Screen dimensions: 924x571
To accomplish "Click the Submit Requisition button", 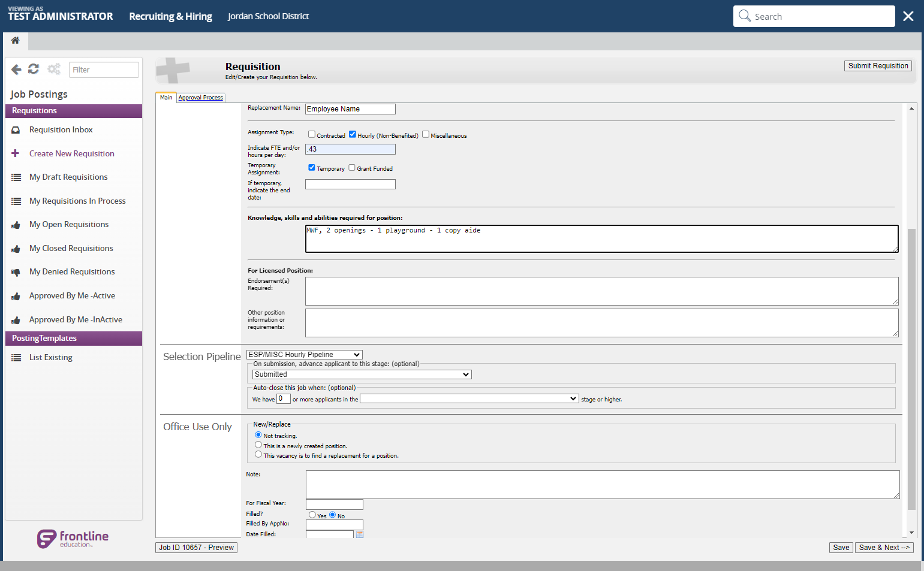I will pyautogui.click(x=878, y=66).
